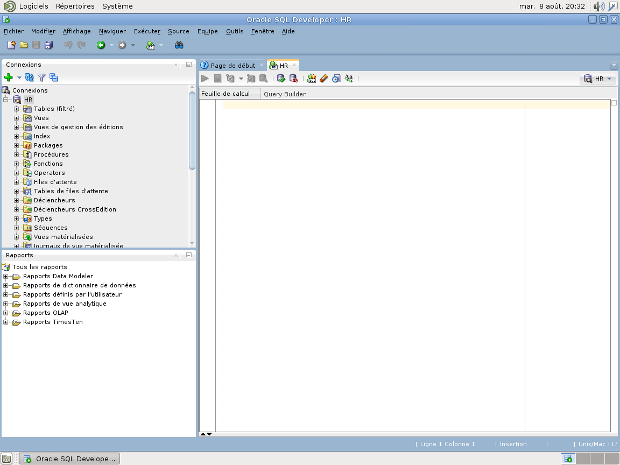Click the SQL worksheet connection icon in toolbar
Viewport: 620px width, 465px height.
click(x=151, y=45)
